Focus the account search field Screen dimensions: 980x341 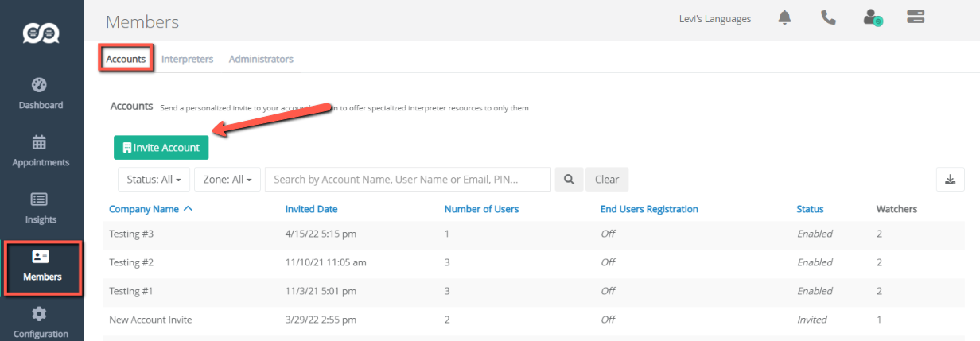[408, 180]
